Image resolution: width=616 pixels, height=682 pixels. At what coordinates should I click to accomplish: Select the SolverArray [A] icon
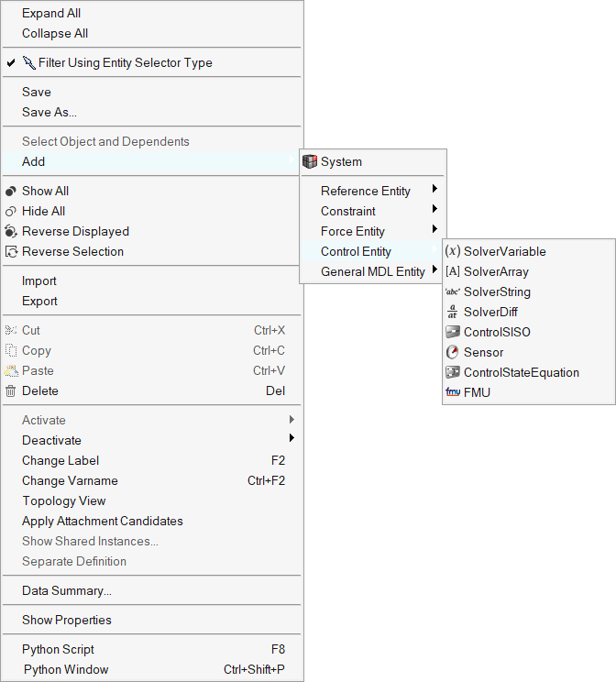coord(452,271)
